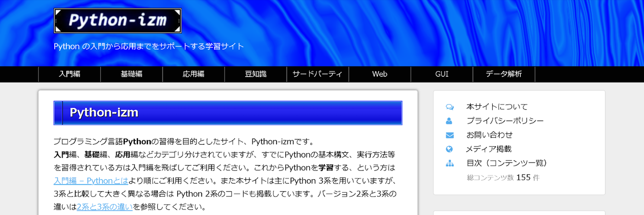Click the tagline Python の入門から応用までをサポートする学習サイト
The image size is (644, 215).
(x=149, y=46)
